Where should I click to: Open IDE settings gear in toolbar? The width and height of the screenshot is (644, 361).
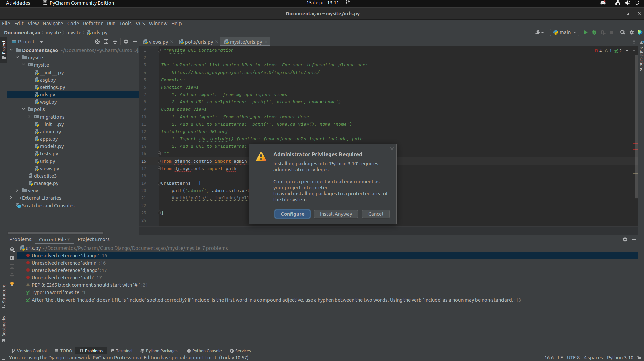pos(632,32)
